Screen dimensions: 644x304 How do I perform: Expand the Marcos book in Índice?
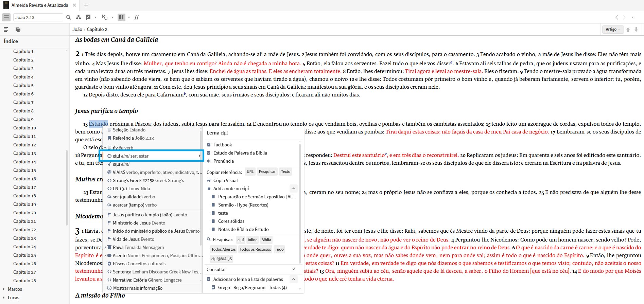(4, 289)
